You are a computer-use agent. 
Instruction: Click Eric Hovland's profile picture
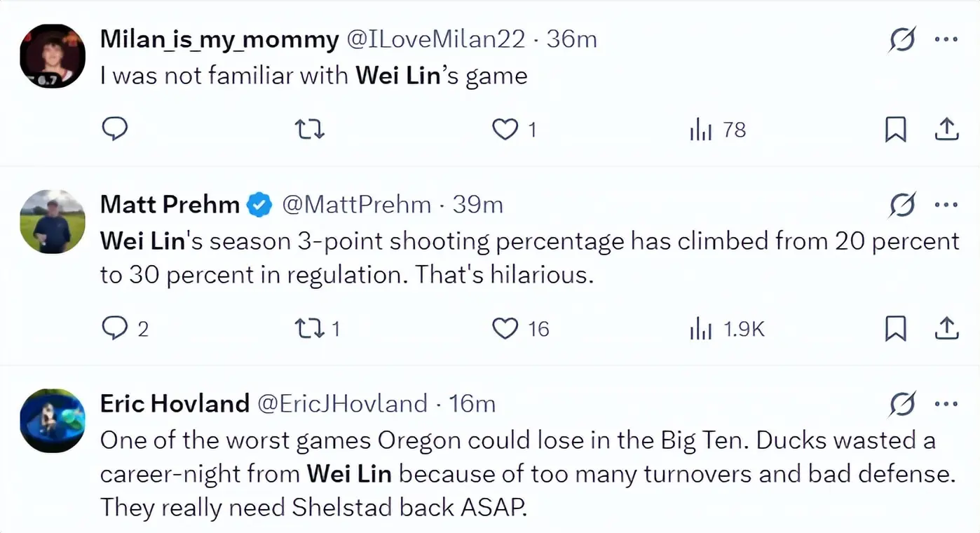tap(53, 421)
